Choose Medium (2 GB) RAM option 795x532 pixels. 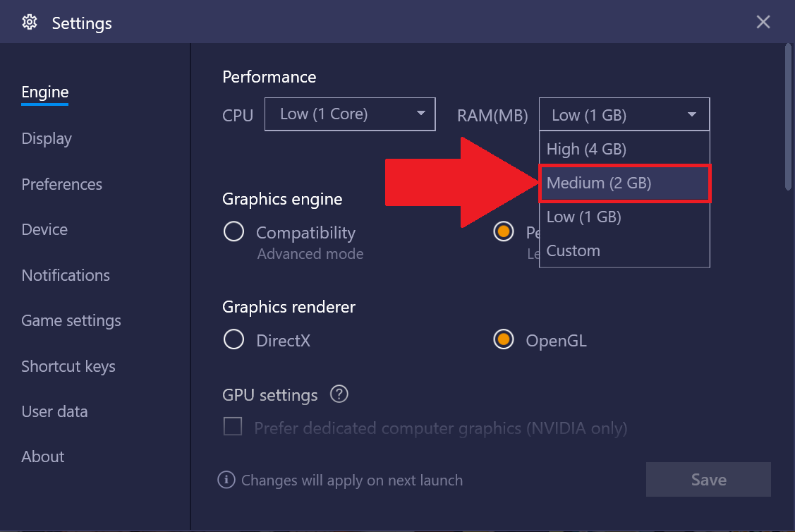coord(625,183)
